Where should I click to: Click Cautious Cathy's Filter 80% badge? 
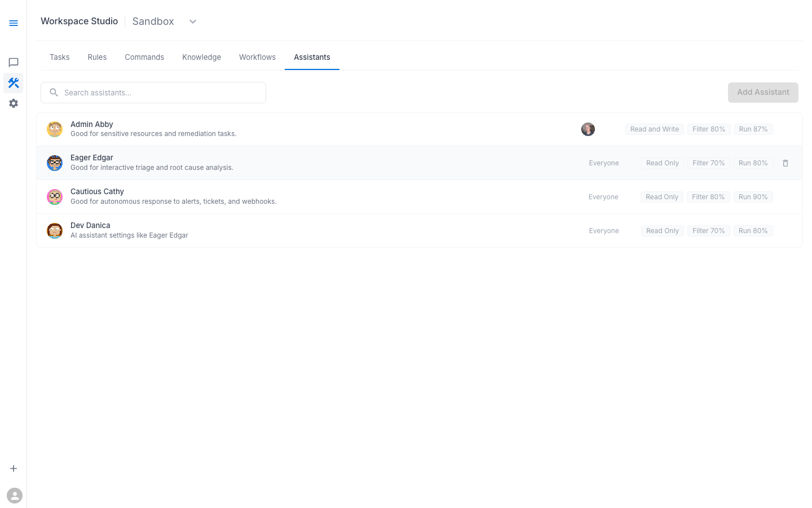click(708, 197)
